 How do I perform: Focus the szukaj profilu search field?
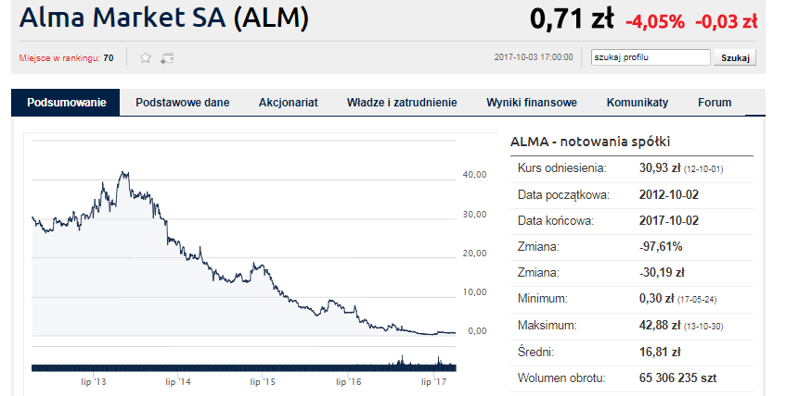pyautogui.click(x=651, y=57)
